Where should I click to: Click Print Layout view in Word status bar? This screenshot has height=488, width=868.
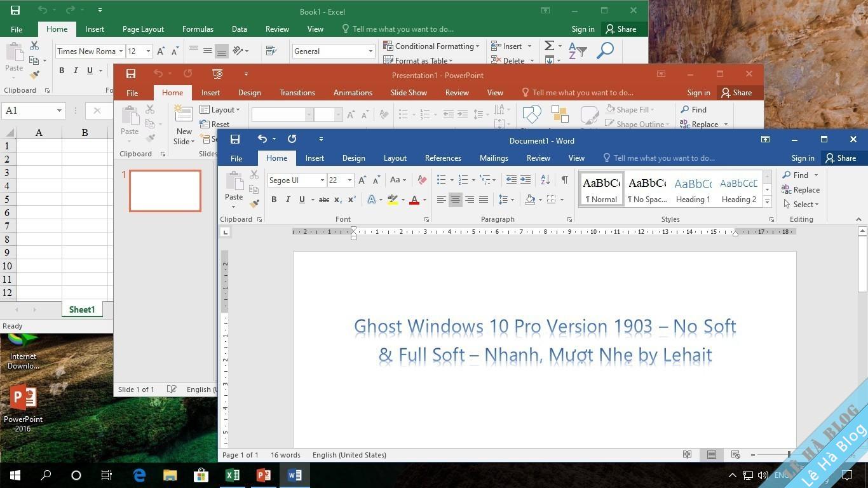point(712,455)
